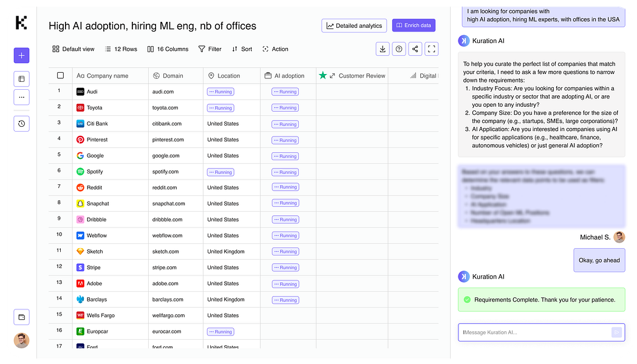Select the Barclays company name
Viewport: 637px width, 364px height.
97,300
